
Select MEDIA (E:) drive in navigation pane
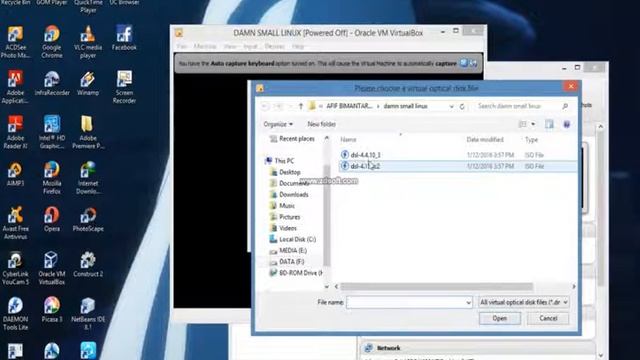click(288, 251)
